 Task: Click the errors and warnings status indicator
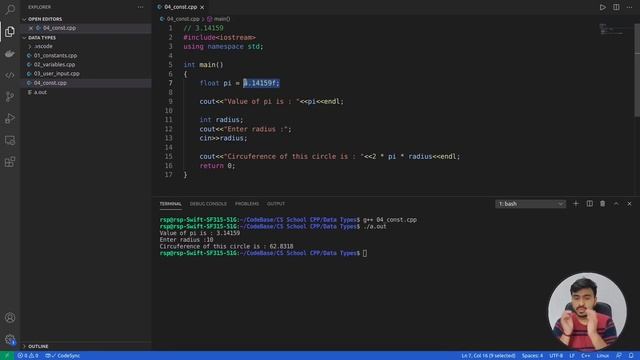[x=28, y=356]
